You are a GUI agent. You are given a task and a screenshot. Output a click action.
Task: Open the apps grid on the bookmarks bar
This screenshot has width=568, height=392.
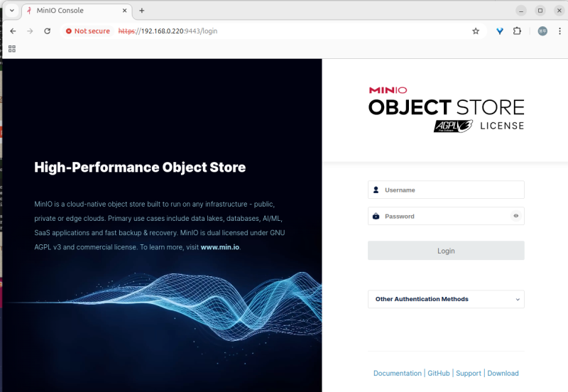(12, 48)
